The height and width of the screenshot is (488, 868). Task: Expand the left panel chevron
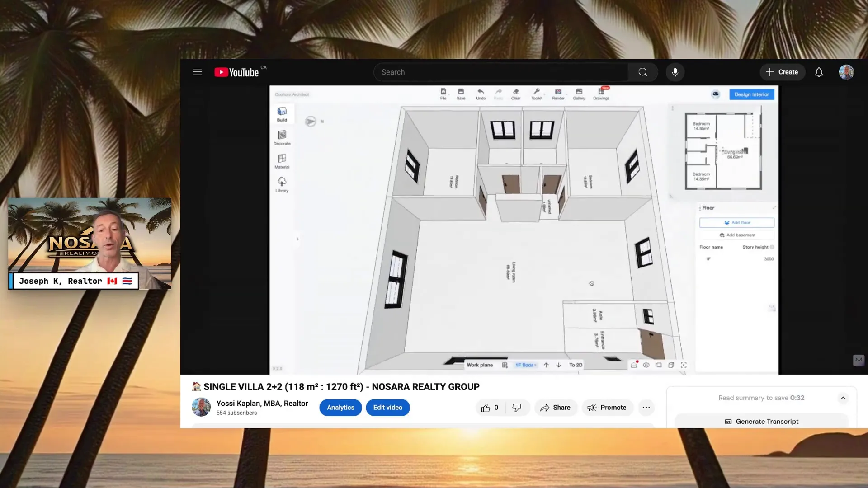pos(297,239)
